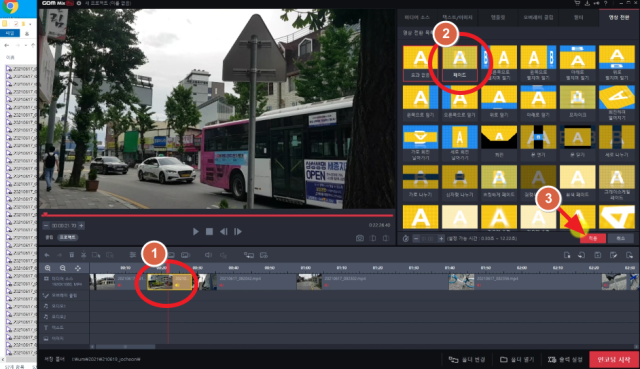Redo using the timeline toolbar arrow
Image resolution: width=640 pixels, height=369 pixels.
point(60,255)
